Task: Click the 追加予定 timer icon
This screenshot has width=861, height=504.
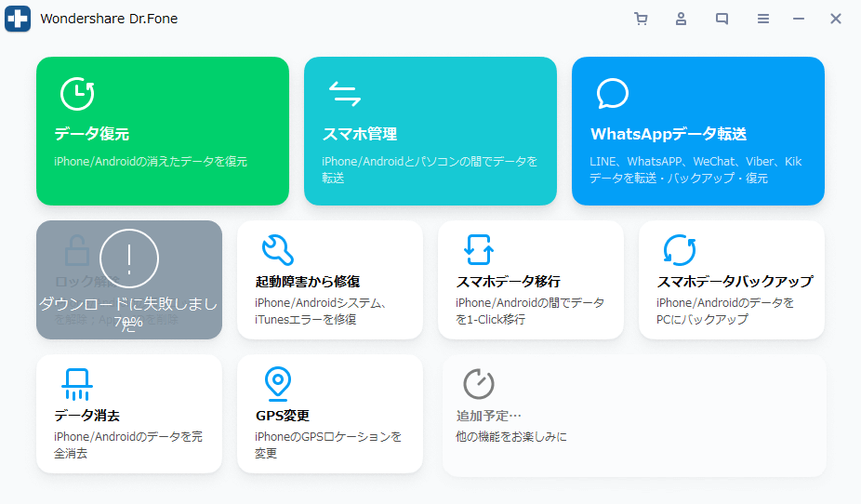Action: (478, 384)
